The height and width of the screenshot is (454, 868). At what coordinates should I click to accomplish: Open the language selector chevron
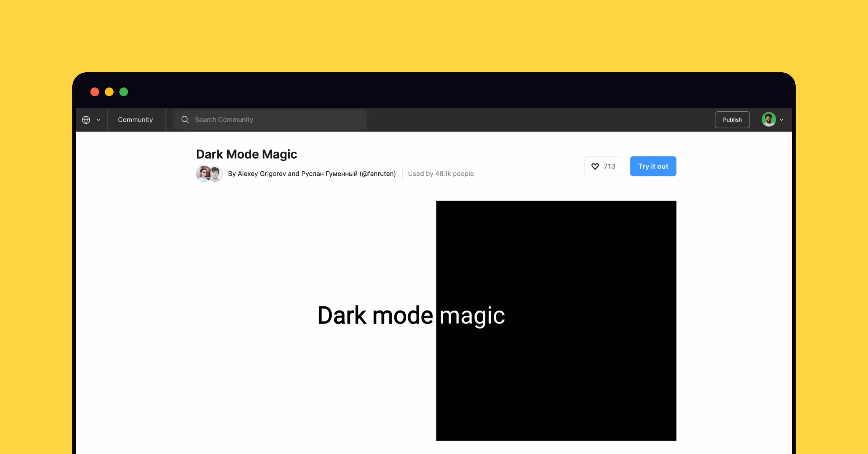98,120
